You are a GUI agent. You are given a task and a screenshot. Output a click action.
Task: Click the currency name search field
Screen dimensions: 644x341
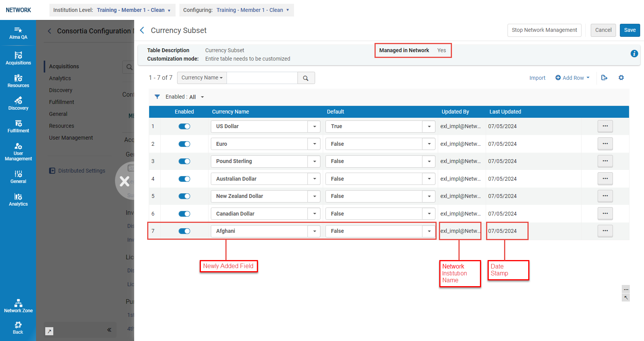[x=262, y=78]
